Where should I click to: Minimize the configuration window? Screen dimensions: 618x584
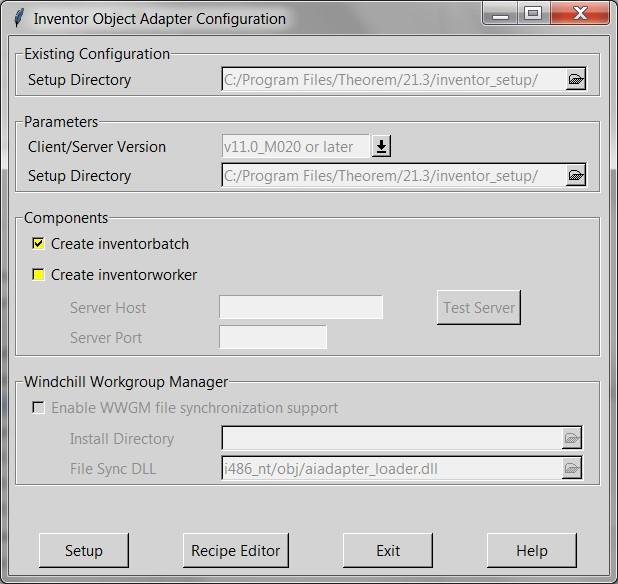click(500, 14)
